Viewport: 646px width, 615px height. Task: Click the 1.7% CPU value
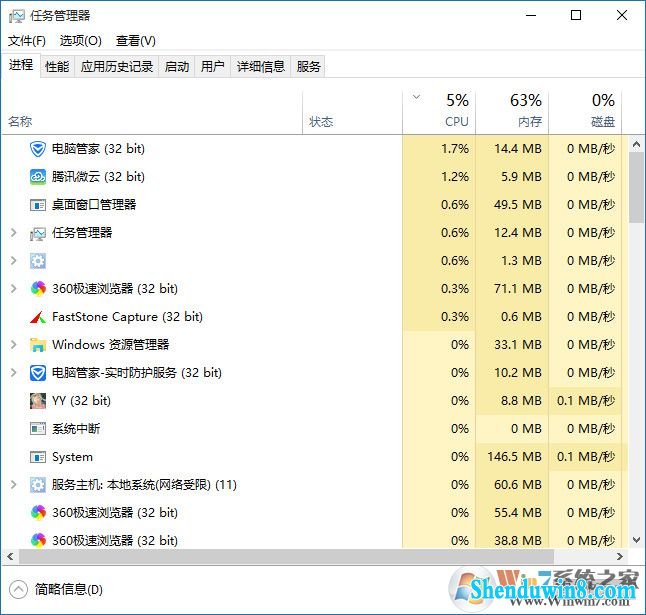pyautogui.click(x=455, y=149)
